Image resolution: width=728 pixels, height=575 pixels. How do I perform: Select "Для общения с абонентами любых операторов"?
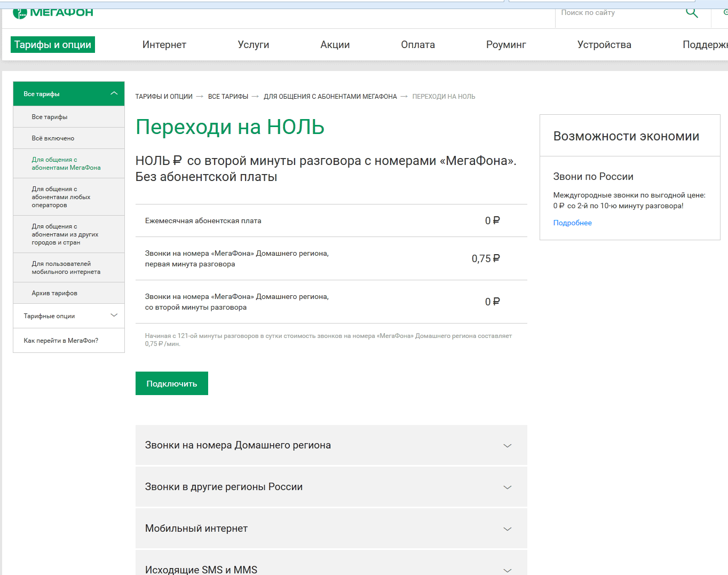coord(69,197)
